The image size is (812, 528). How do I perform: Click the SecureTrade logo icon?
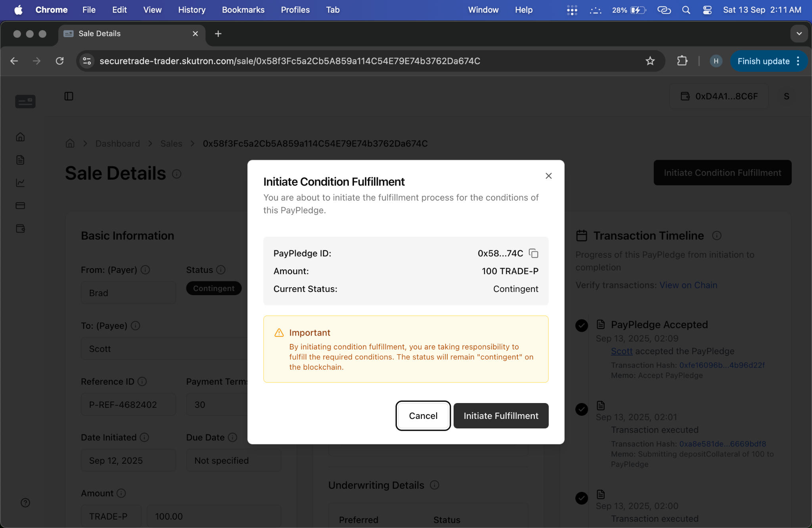[x=25, y=102]
